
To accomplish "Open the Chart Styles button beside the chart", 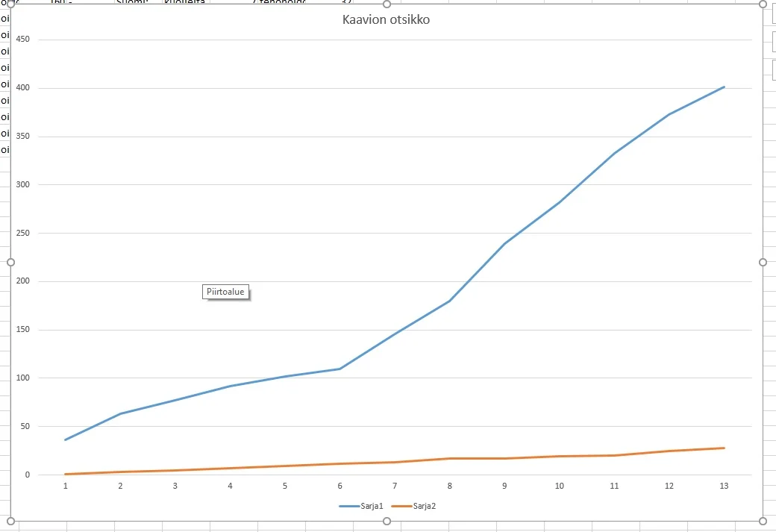I will click(773, 42).
